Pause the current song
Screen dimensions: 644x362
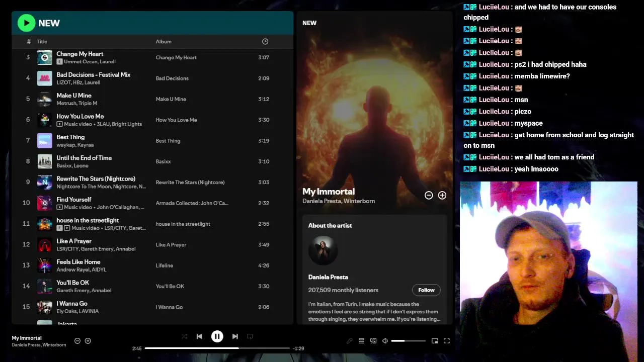217,336
